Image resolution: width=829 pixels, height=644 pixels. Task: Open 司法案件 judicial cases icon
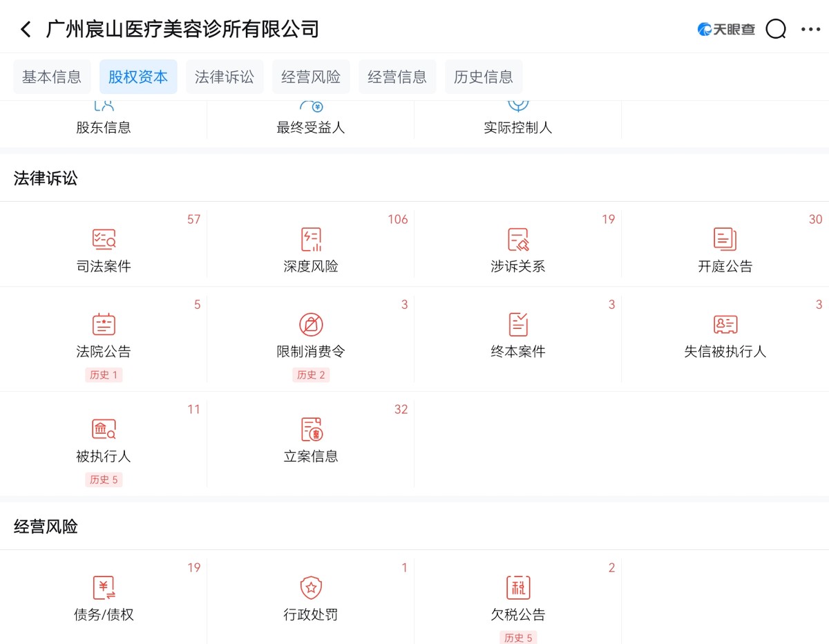tap(104, 240)
